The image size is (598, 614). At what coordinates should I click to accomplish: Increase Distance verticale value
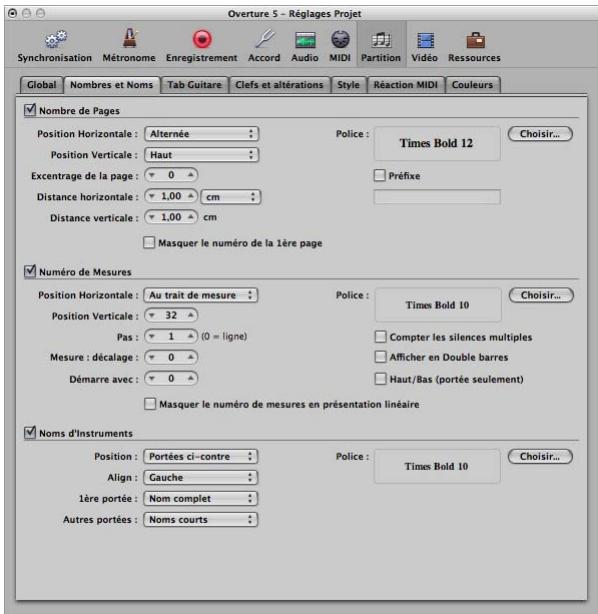[x=191, y=217]
